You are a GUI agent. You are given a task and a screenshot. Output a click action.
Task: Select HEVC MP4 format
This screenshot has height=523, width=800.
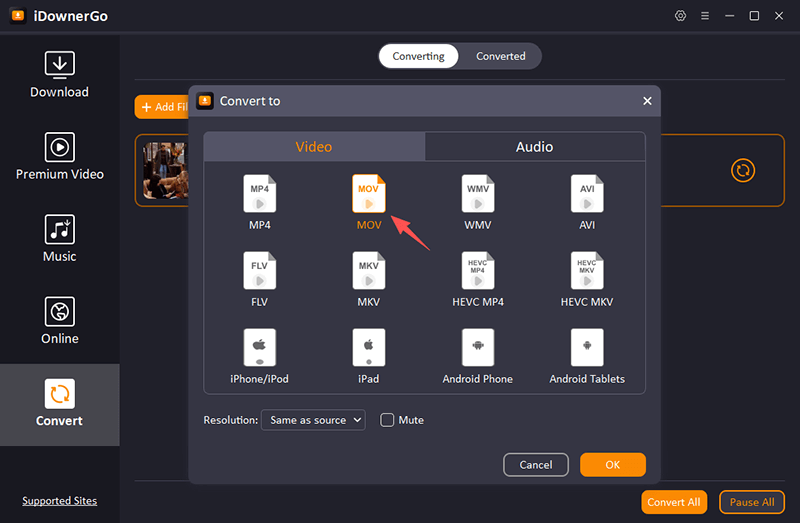pyautogui.click(x=478, y=270)
